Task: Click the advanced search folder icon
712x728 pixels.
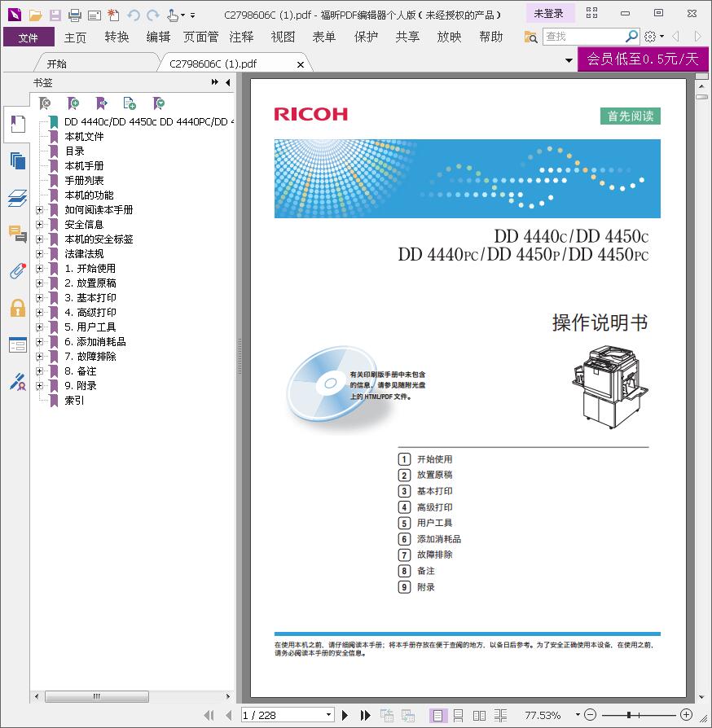Action: coord(530,36)
